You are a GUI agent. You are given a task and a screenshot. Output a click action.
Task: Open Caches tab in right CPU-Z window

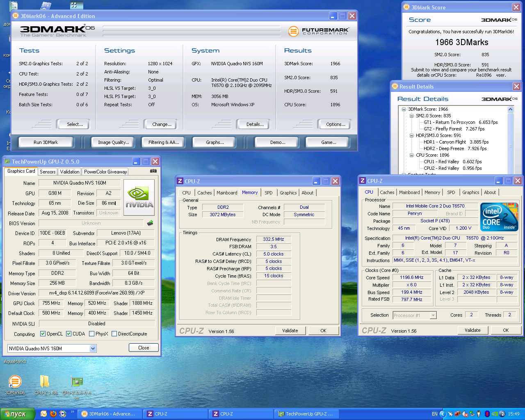387,192
